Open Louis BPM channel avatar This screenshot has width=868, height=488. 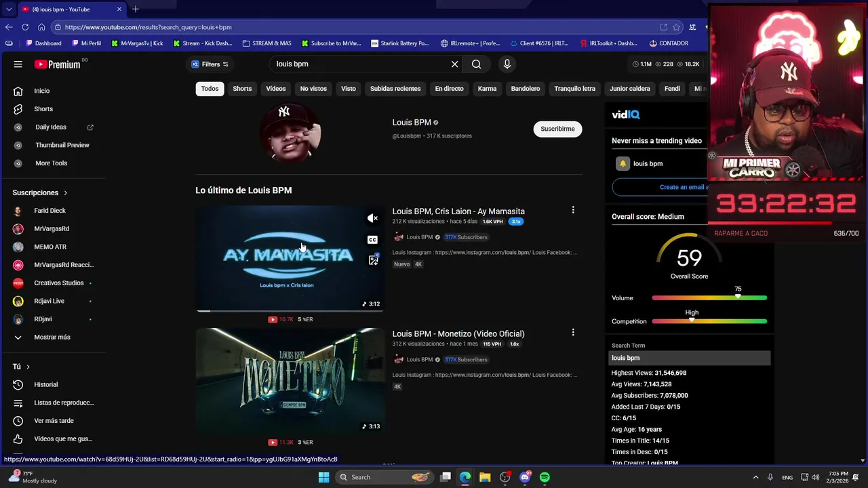(290, 132)
